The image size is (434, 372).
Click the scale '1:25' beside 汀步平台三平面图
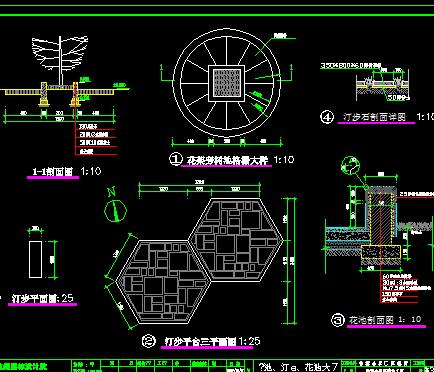click(249, 341)
